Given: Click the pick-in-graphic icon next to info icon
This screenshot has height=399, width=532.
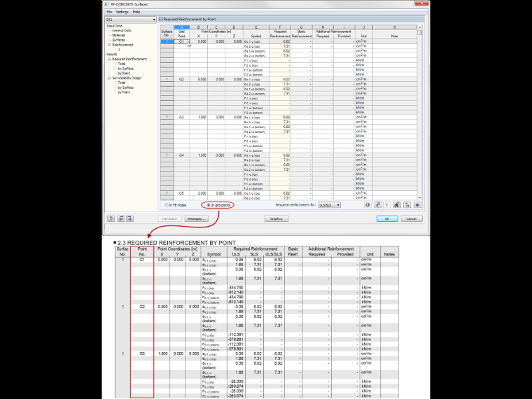Looking at the screenshot, I should coord(377,205).
